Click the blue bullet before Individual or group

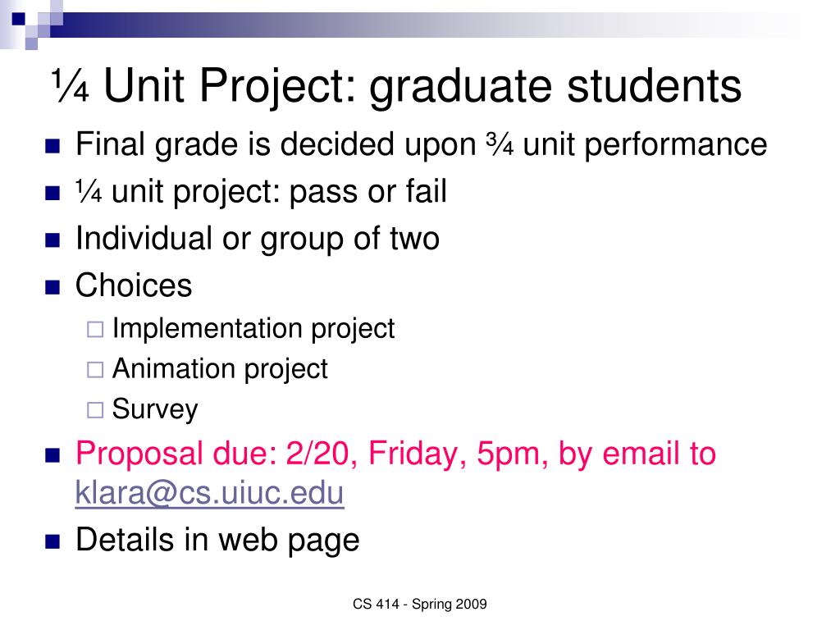click(52, 240)
